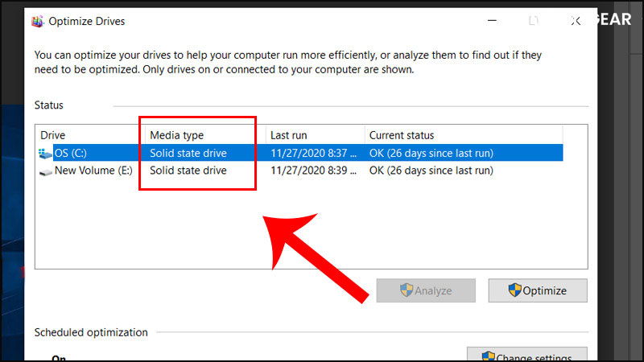Click the greyed-out maximize button
Screen dimensions: 644x362
[x=533, y=21]
